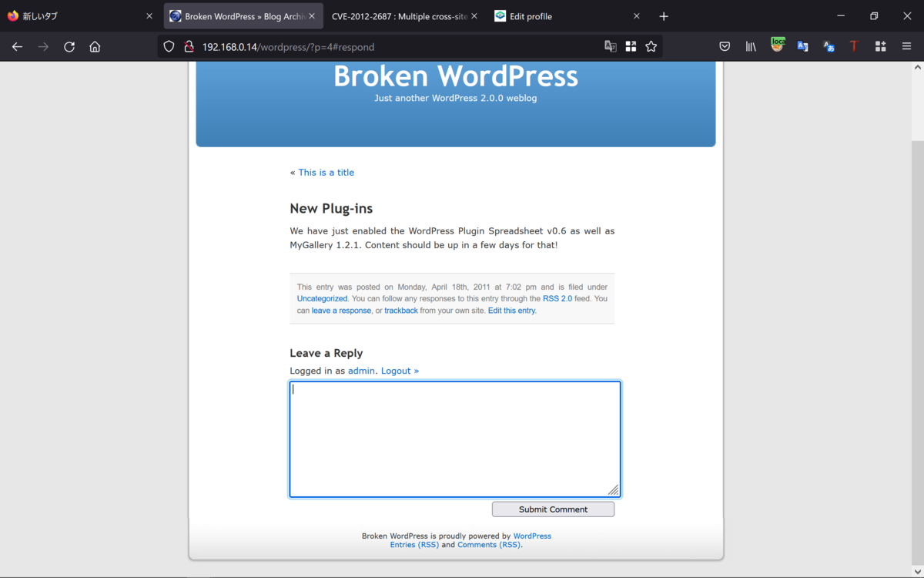Save page to Pocket

point(725,47)
